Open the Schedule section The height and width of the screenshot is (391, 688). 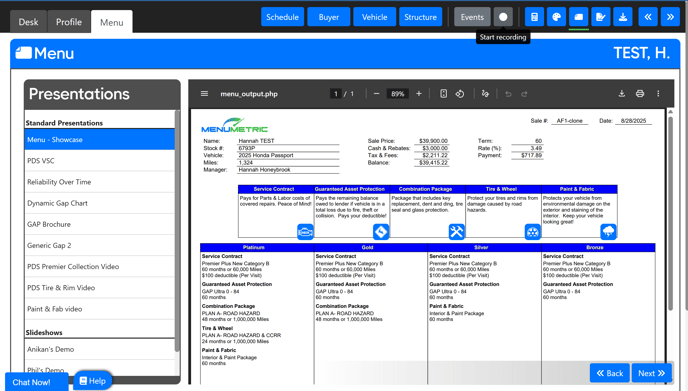coord(282,17)
